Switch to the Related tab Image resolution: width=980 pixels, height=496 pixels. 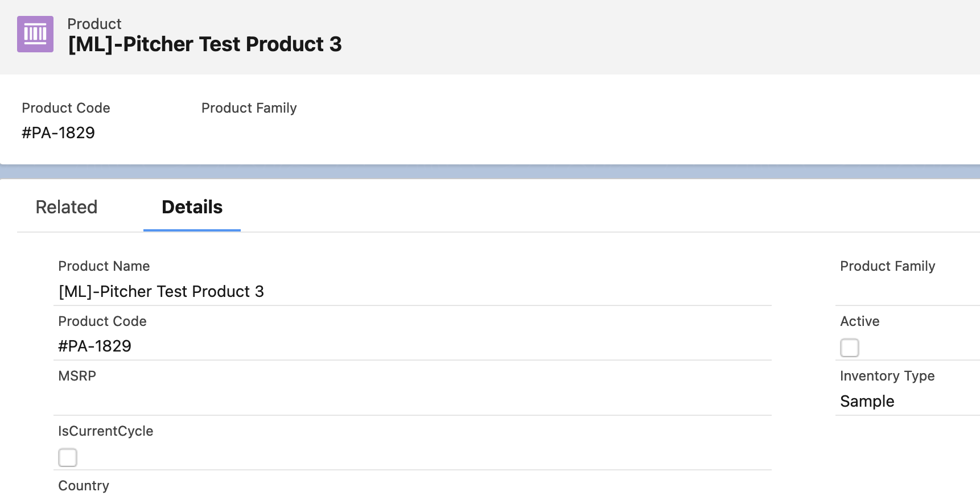click(67, 207)
